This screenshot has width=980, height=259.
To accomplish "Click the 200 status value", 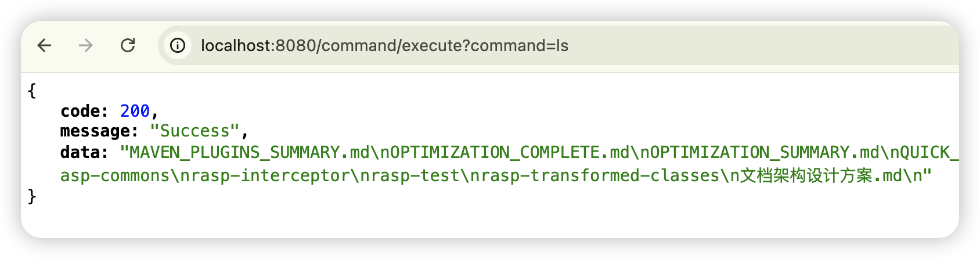I will pyautogui.click(x=135, y=110).
